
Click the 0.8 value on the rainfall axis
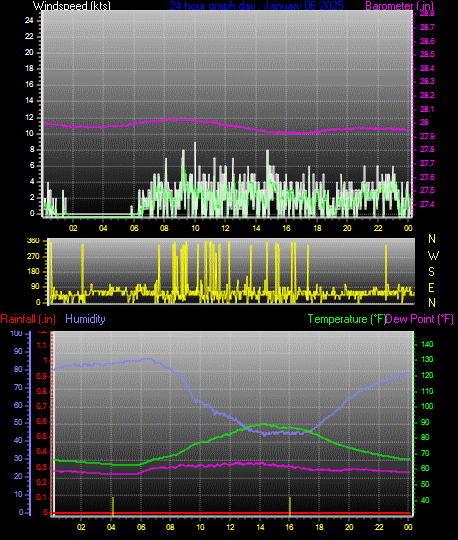[x=42, y=391]
